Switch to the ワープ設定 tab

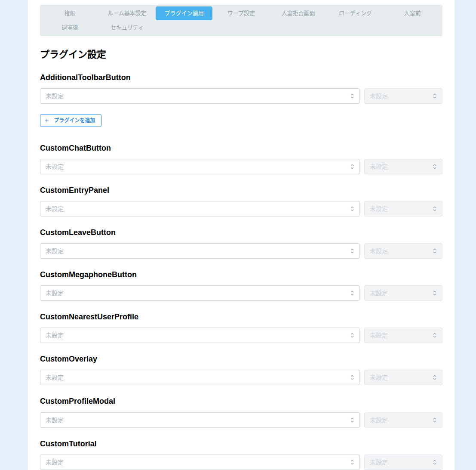241,13
